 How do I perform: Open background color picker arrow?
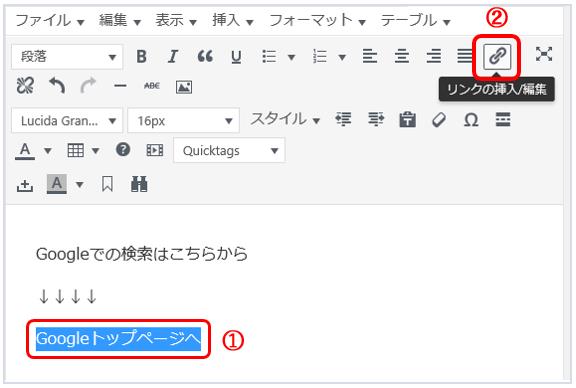79,184
